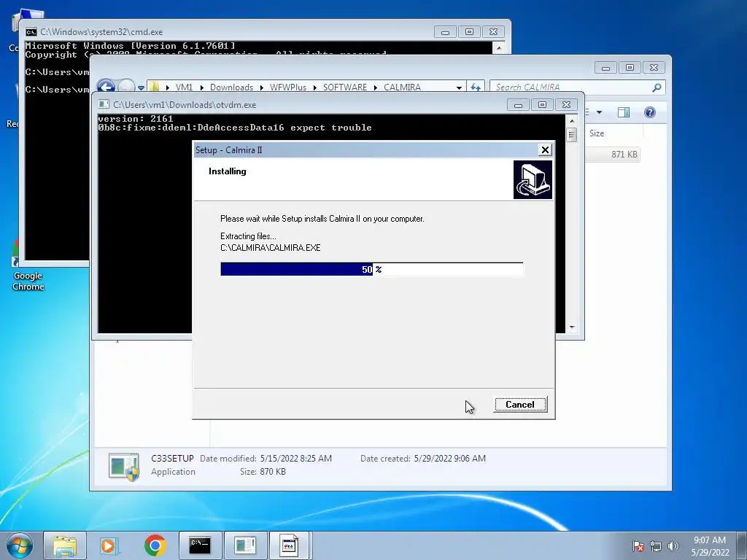Open the network tray icon
The height and width of the screenshot is (560, 747).
coord(656,546)
